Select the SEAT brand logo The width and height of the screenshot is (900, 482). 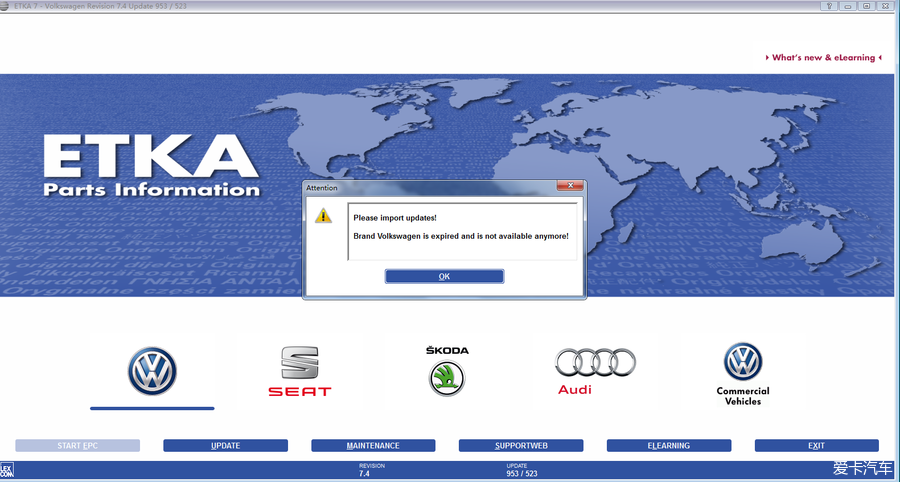coord(300,371)
